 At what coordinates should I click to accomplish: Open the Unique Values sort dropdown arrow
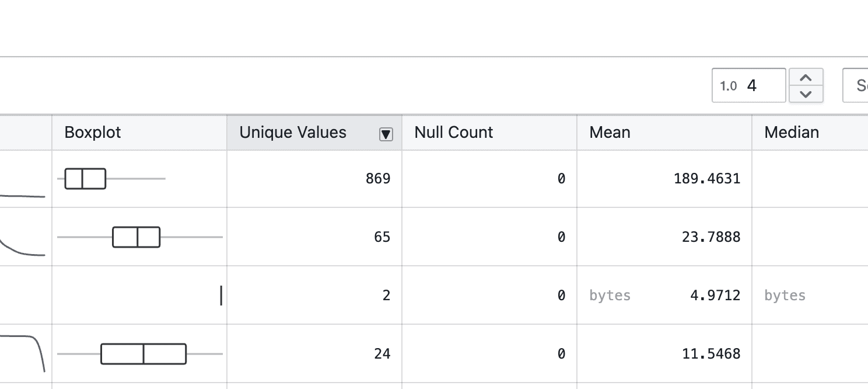[x=386, y=134]
